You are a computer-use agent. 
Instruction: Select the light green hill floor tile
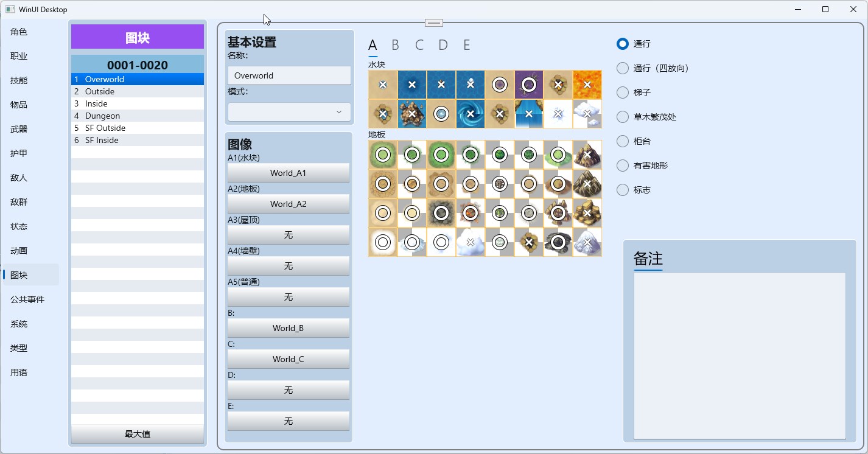pos(558,155)
